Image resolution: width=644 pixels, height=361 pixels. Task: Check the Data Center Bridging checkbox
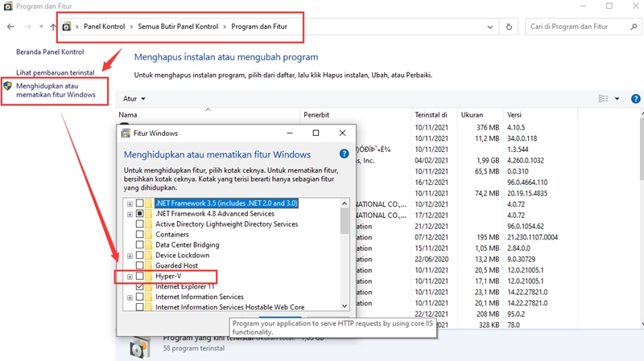click(139, 244)
